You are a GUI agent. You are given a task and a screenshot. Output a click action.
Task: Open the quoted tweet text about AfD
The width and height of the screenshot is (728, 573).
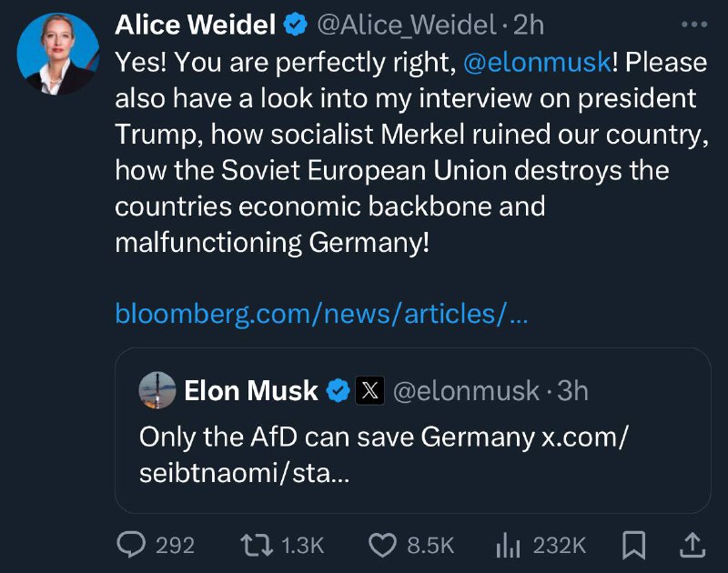[x=383, y=455]
